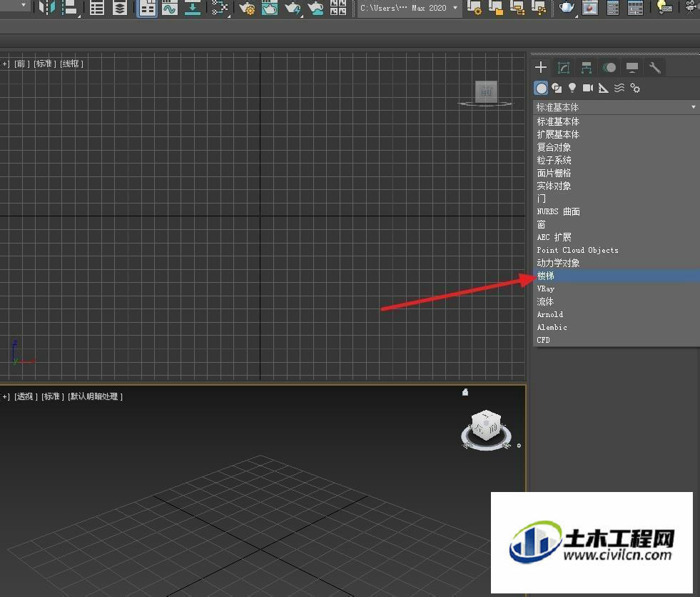This screenshot has height=597, width=700.
Task: Pick the 动力学对象 entry
Action: pyautogui.click(x=617, y=264)
